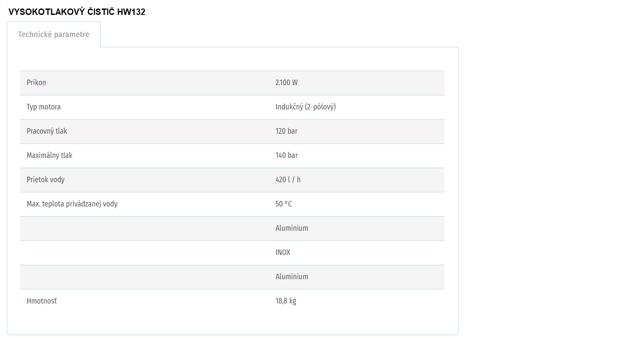Click the 18,8 kg value
The image size is (644, 338).
click(x=286, y=301)
